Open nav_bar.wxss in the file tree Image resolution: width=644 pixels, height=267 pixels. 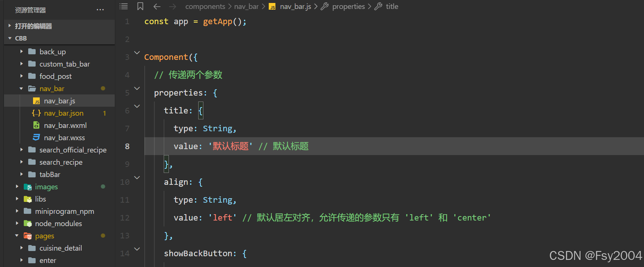pyautogui.click(x=64, y=138)
